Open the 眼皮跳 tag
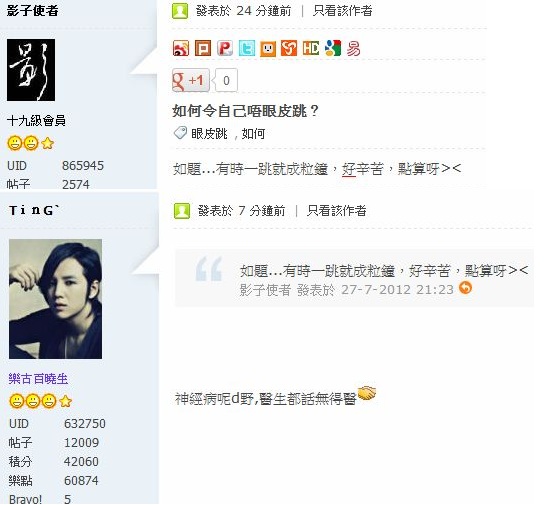The image size is (553, 505). point(209,134)
